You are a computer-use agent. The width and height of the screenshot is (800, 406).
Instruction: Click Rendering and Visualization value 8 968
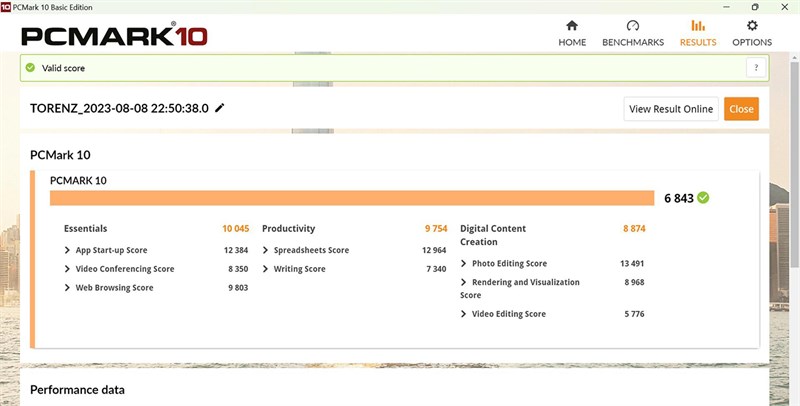click(x=634, y=282)
